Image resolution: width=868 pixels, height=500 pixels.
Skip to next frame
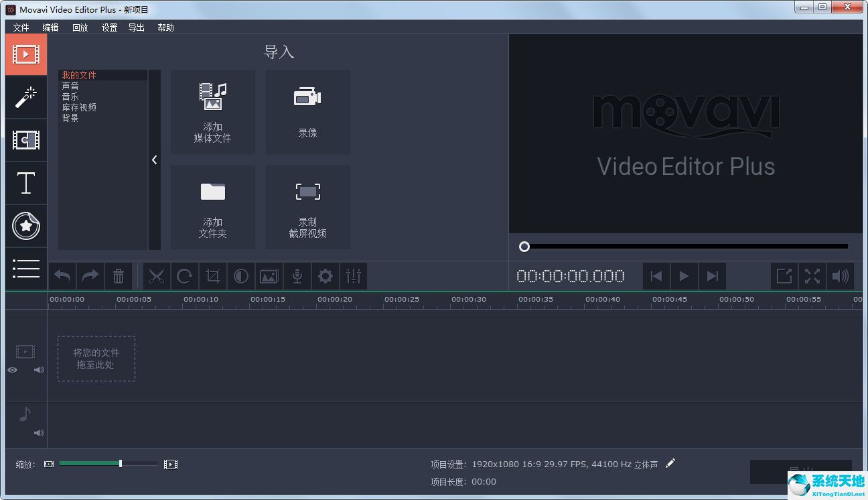[713, 276]
